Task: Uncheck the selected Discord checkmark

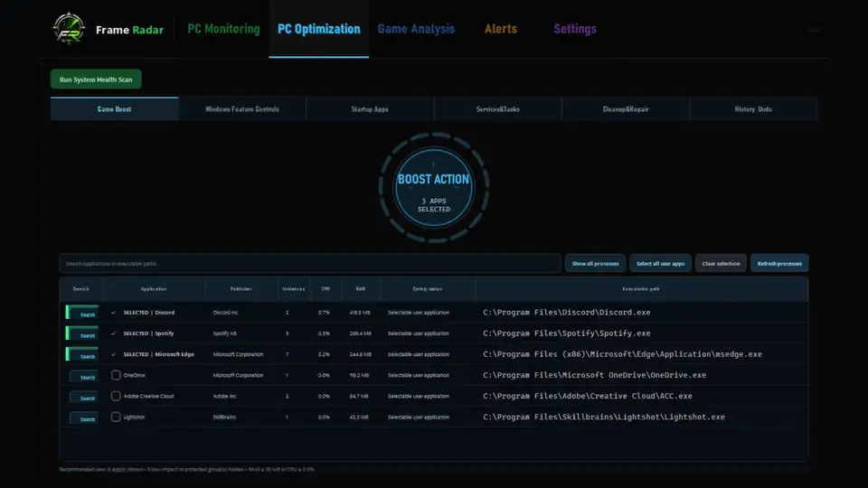Action: [114, 313]
